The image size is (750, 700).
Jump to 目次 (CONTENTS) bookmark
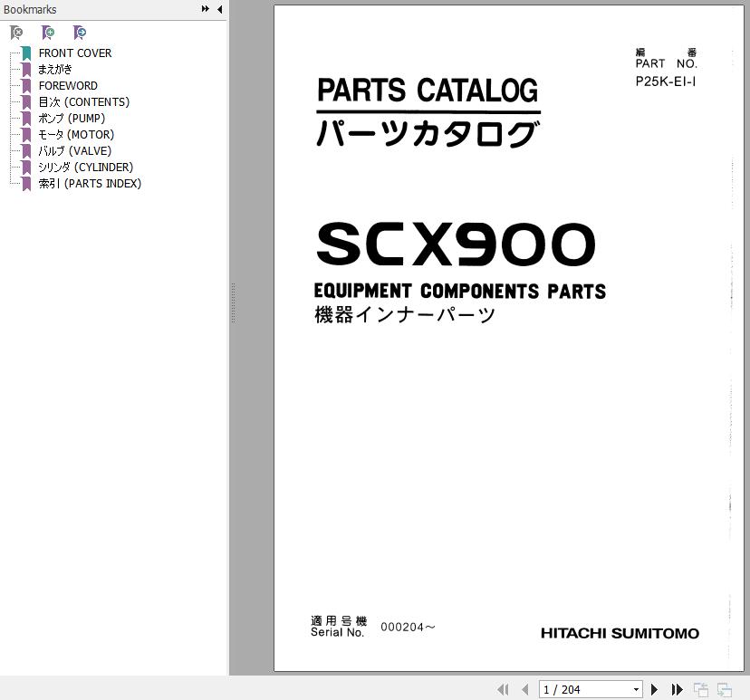pyautogui.click(x=84, y=101)
